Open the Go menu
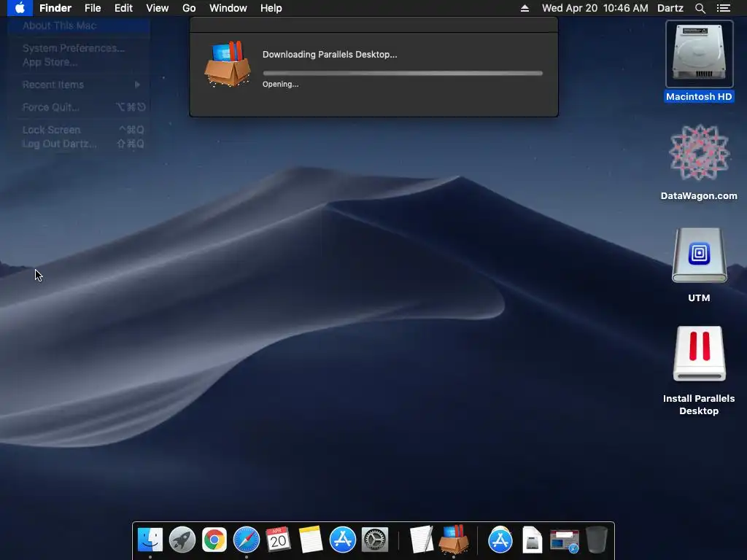The width and height of the screenshot is (747, 560). coord(189,8)
